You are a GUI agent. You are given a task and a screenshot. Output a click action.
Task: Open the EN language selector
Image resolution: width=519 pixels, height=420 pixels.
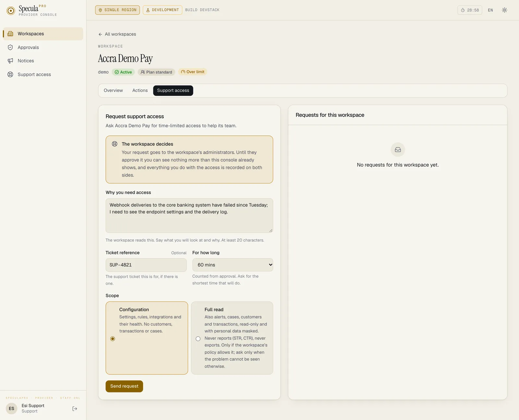[490, 10]
